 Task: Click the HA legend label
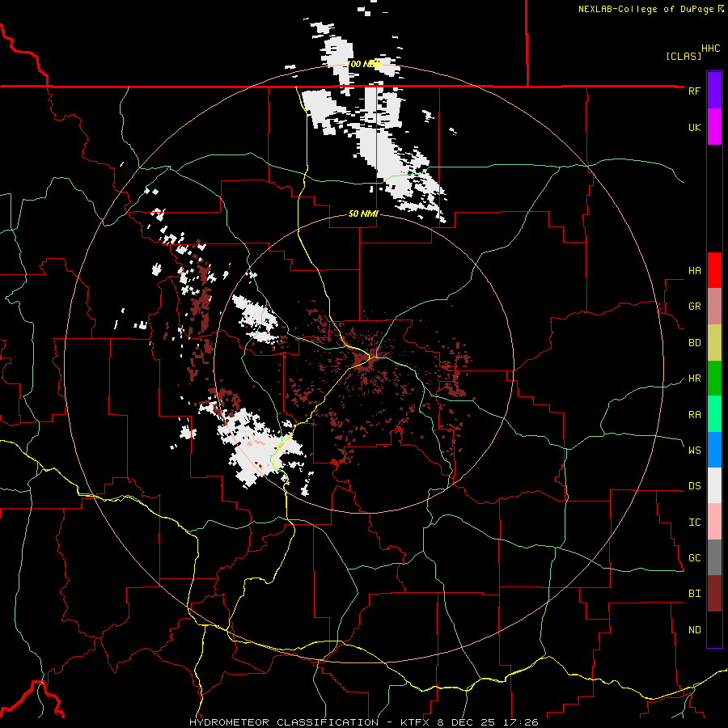[x=694, y=270]
